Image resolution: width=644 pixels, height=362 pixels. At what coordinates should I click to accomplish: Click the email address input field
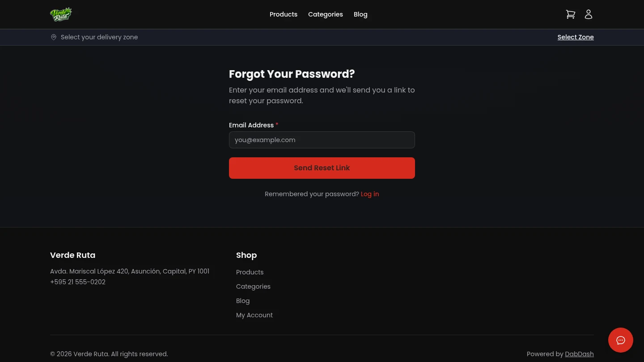point(322,140)
